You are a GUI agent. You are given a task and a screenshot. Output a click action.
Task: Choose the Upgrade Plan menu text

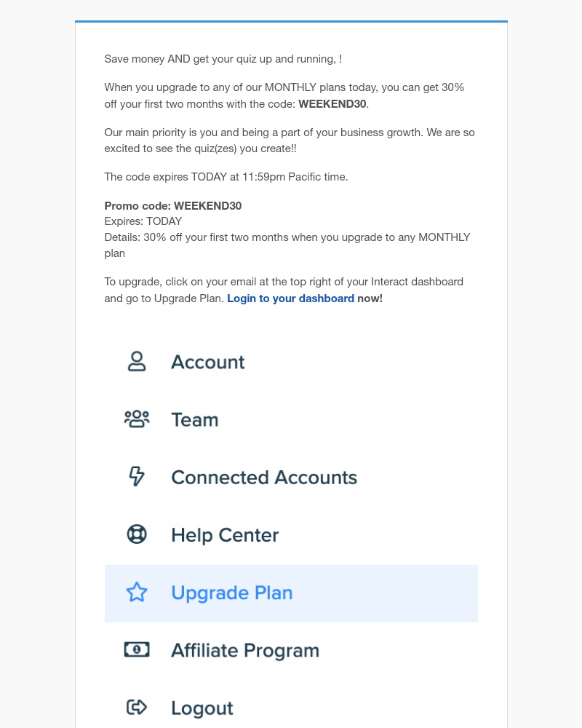tap(231, 593)
